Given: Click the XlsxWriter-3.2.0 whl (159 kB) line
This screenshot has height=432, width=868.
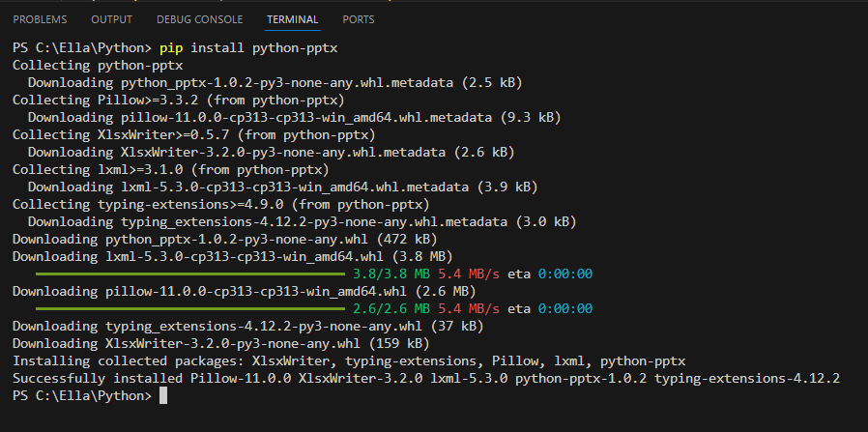Looking at the screenshot, I should [x=221, y=343].
